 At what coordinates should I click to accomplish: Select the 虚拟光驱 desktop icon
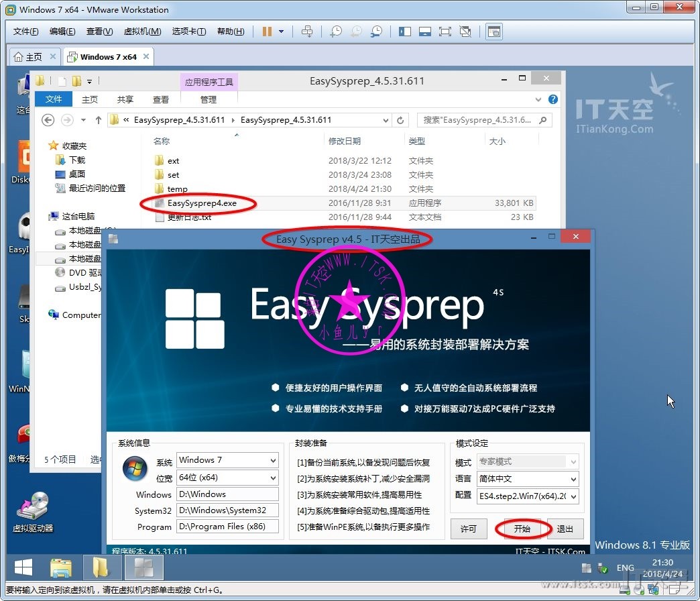tap(32, 513)
